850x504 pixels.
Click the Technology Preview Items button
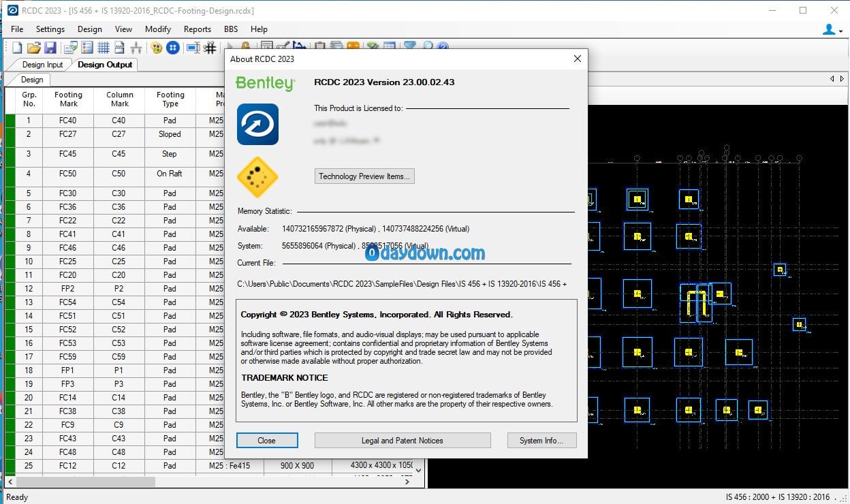click(364, 176)
